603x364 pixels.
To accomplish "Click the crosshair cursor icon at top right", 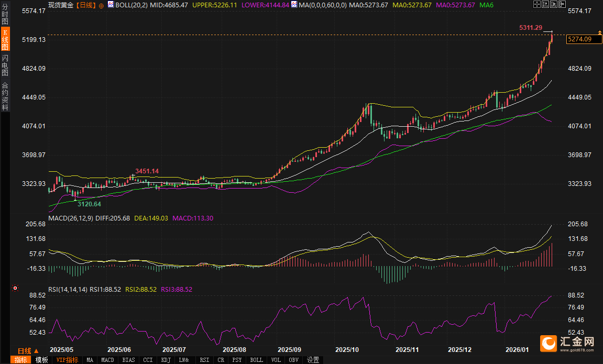I will (538, 5).
